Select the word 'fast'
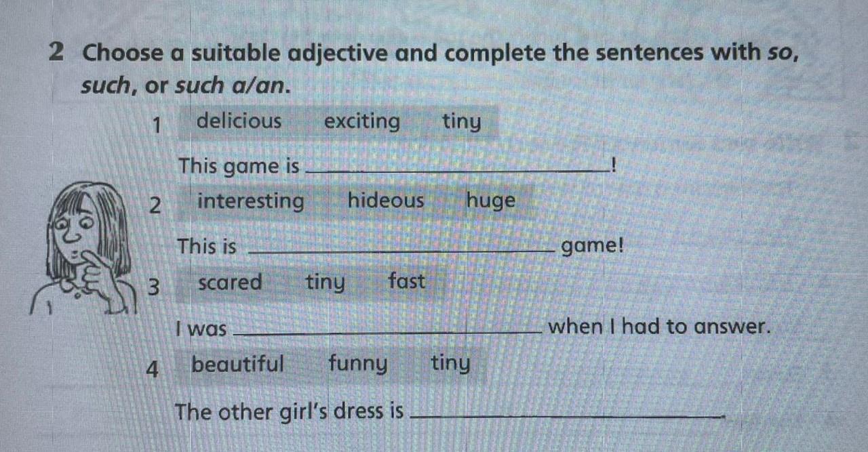Screen dimensions: 868x452 click(x=407, y=281)
